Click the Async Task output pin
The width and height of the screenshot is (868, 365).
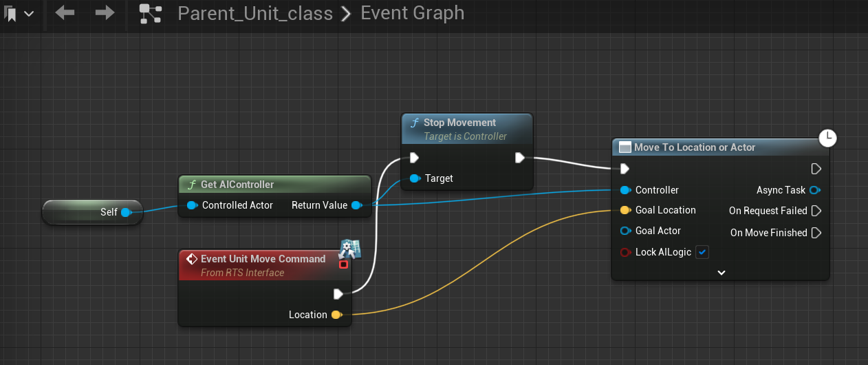816,190
